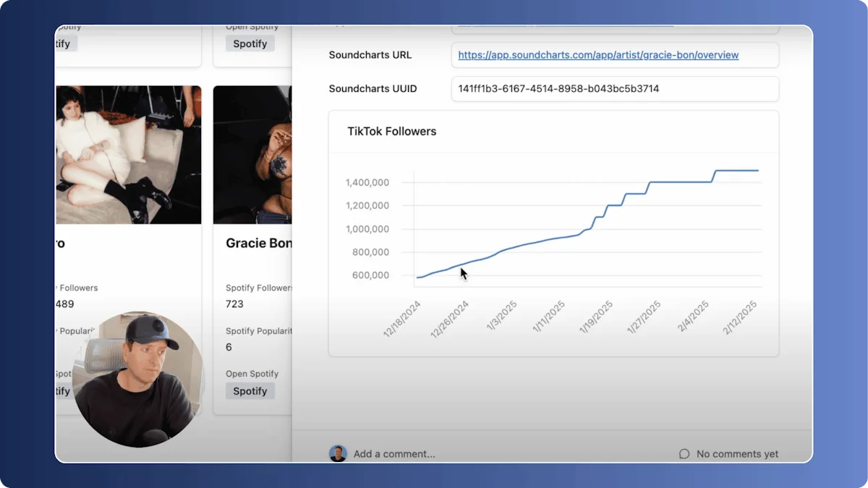Image resolution: width=868 pixels, height=488 pixels.
Task: Click the 1,400,000 axis value
Action: pyautogui.click(x=367, y=182)
